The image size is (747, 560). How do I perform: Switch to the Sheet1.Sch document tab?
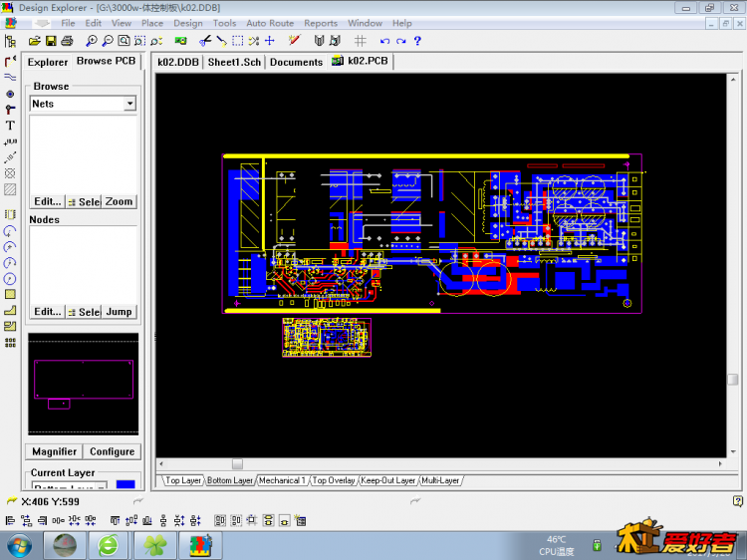pyautogui.click(x=234, y=62)
